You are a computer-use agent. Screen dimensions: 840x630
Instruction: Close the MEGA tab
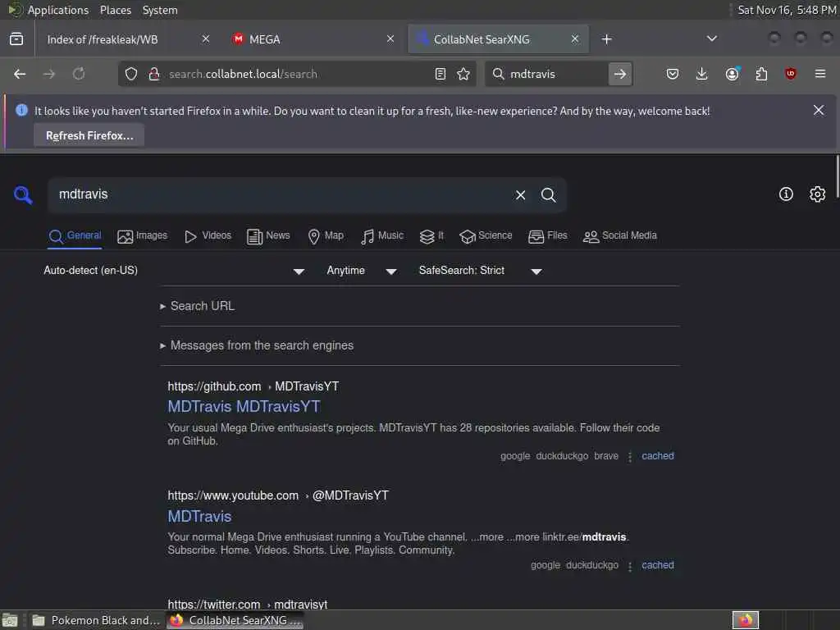click(390, 39)
